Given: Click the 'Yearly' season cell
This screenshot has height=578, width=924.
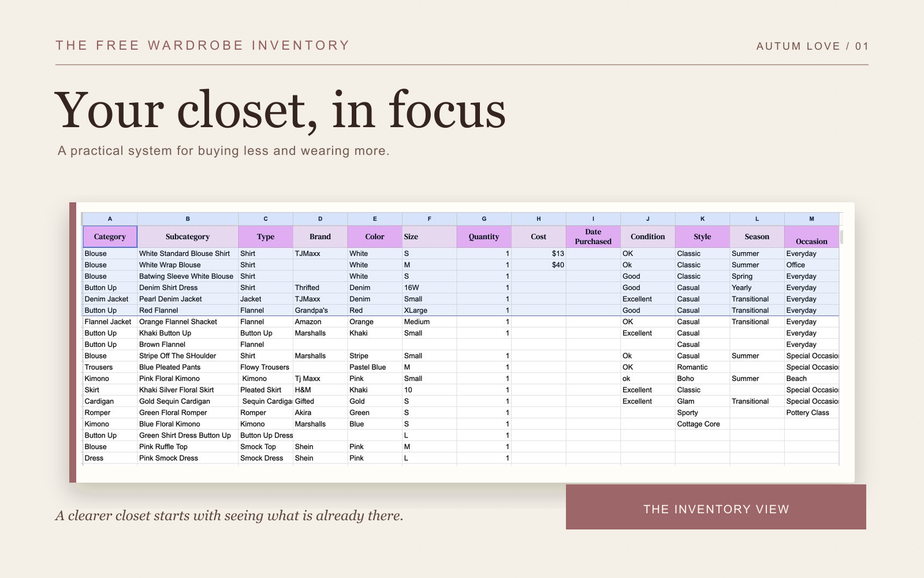Looking at the screenshot, I should (x=757, y=288).
